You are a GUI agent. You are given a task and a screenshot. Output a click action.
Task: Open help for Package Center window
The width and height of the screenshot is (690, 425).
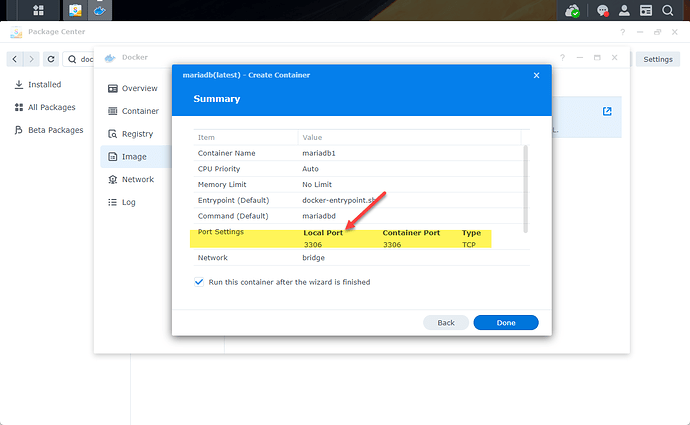(622, 32)
